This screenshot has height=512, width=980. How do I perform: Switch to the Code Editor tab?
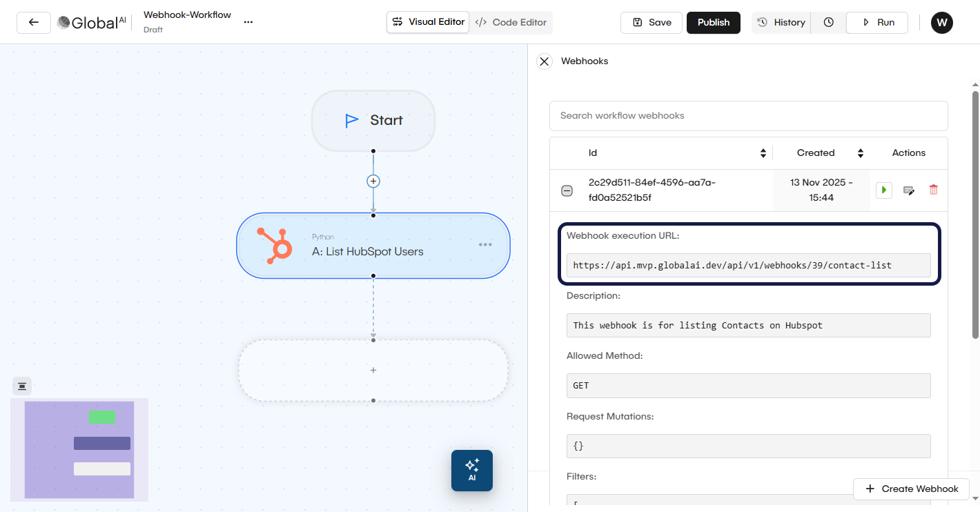511,22
